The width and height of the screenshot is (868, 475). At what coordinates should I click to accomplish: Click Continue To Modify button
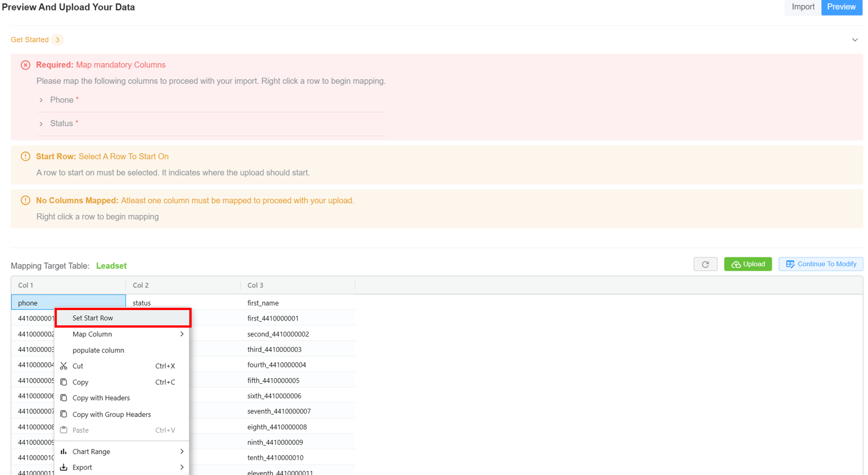tap(821, 264)
